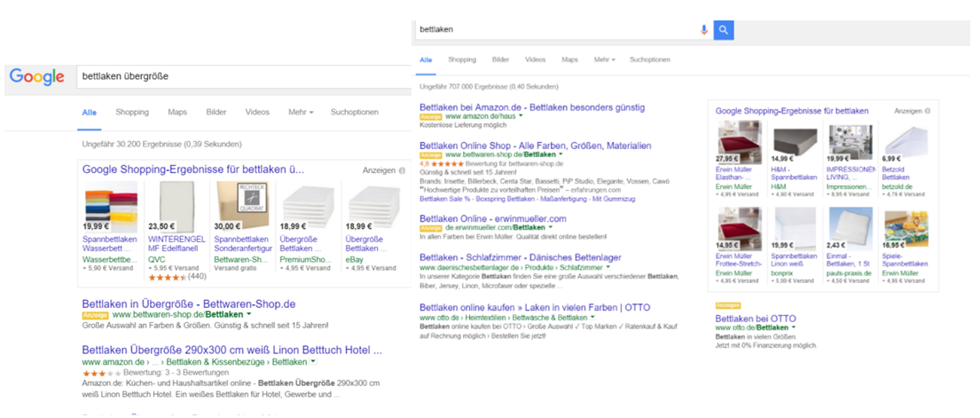
Task: Click Erwin Müller Frottee-Stretch 14,95 € image
Action: [738, 228]
